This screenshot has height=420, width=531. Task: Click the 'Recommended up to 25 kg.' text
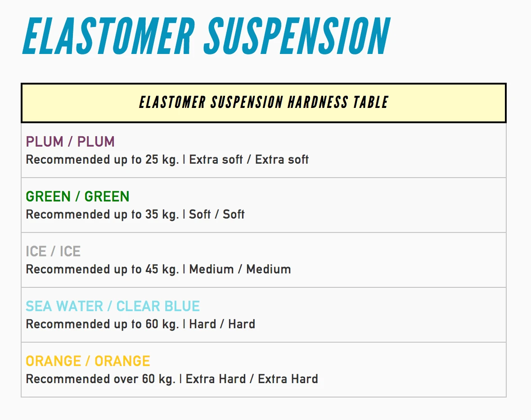tap(102, 160)
